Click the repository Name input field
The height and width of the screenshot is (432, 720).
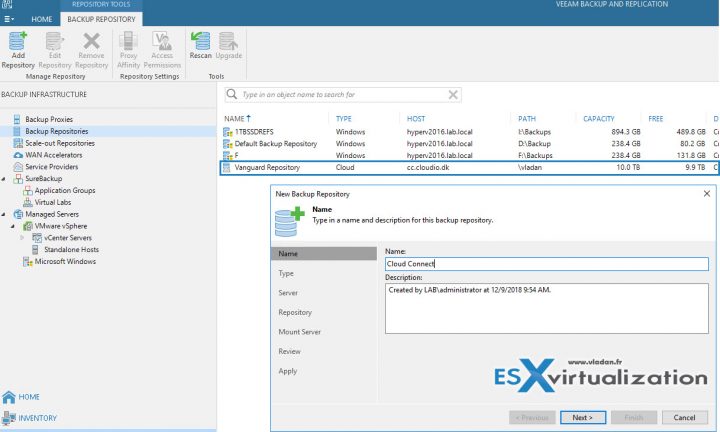[546, 264]
